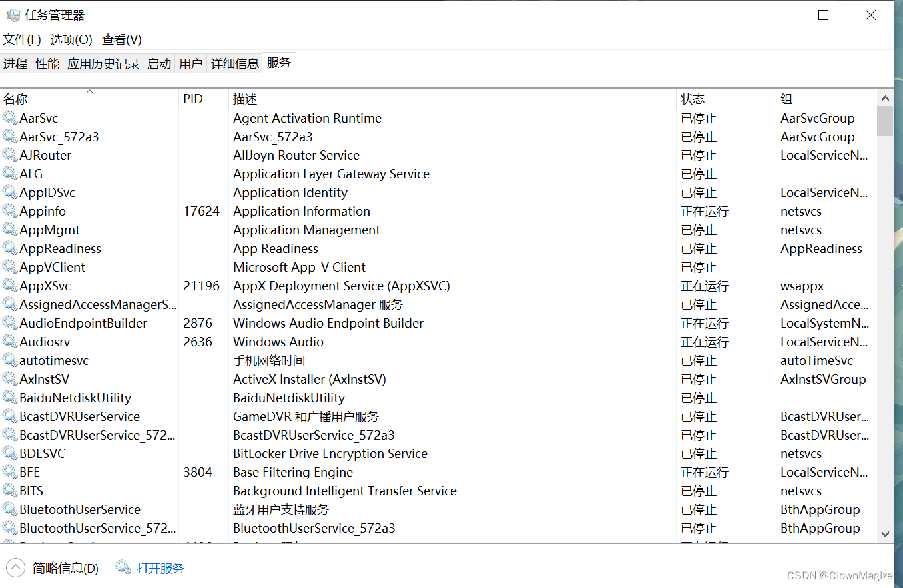
Task: Click the icon beside AppReadiness
Action: pyautogui.click(x=9, y=248)
